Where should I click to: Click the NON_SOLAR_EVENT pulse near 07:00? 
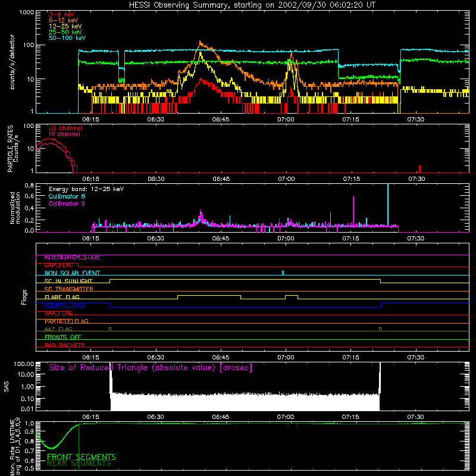283,273
